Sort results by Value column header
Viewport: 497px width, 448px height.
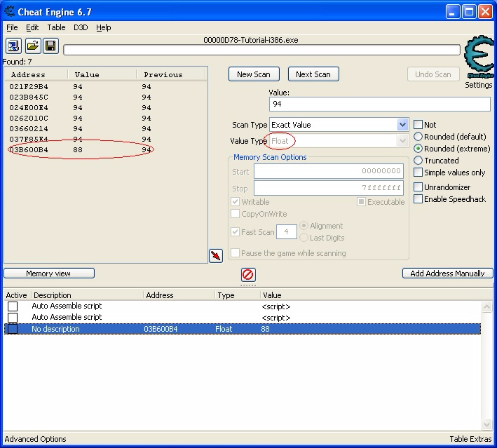point(102,75)
